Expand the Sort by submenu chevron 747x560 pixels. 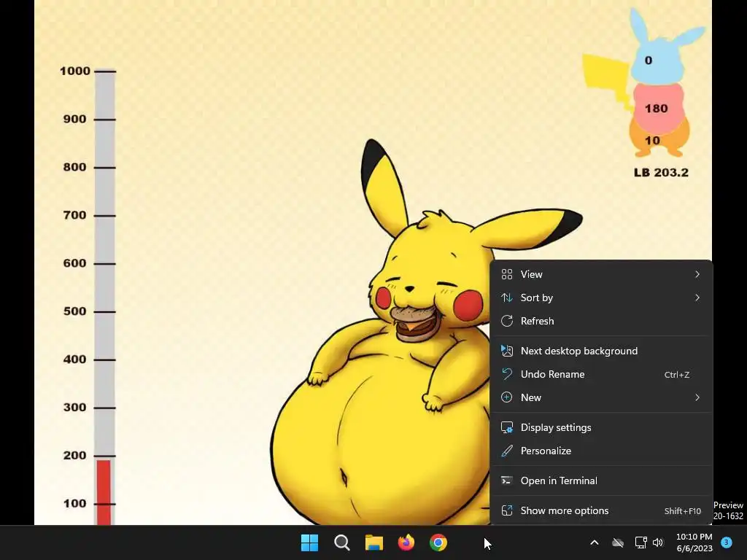point(697,297)
